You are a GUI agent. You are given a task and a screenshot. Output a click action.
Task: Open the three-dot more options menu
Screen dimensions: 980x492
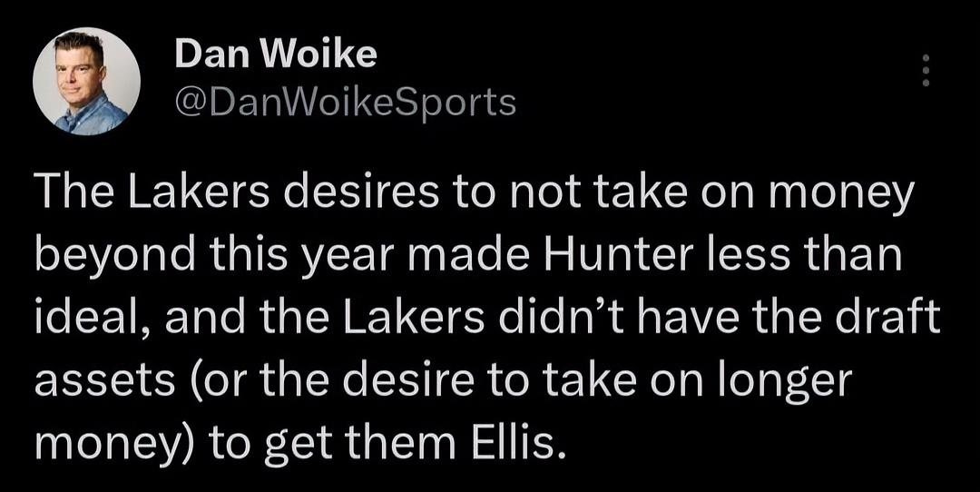(x=925, y=71)
